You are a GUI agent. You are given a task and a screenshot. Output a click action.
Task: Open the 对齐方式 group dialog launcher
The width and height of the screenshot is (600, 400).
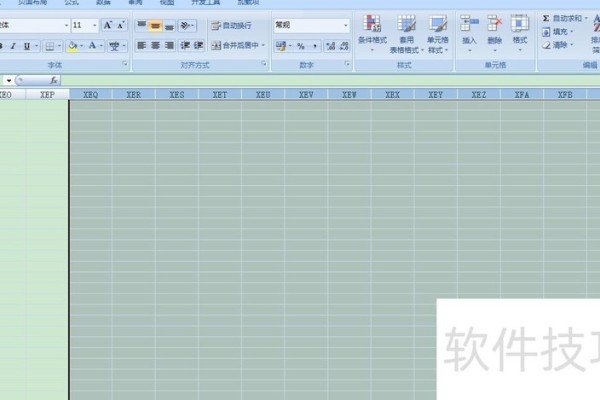coord(264,64)
